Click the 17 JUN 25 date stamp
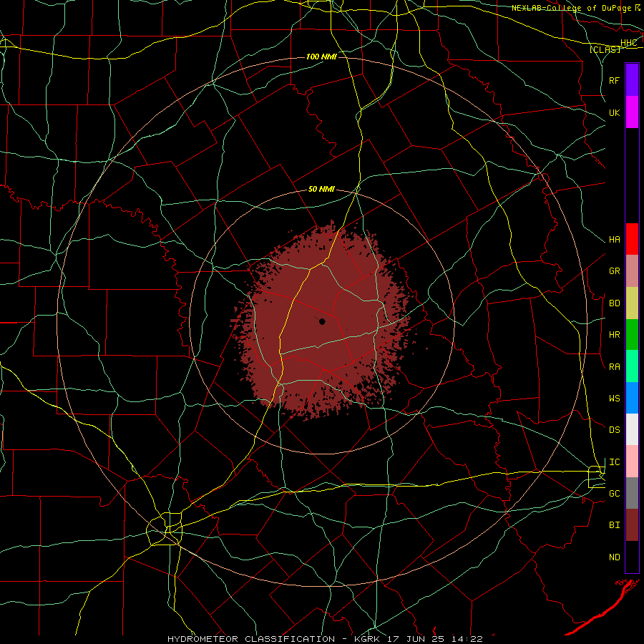The width and height of the screenshot is (644, 644). [416, 639]
